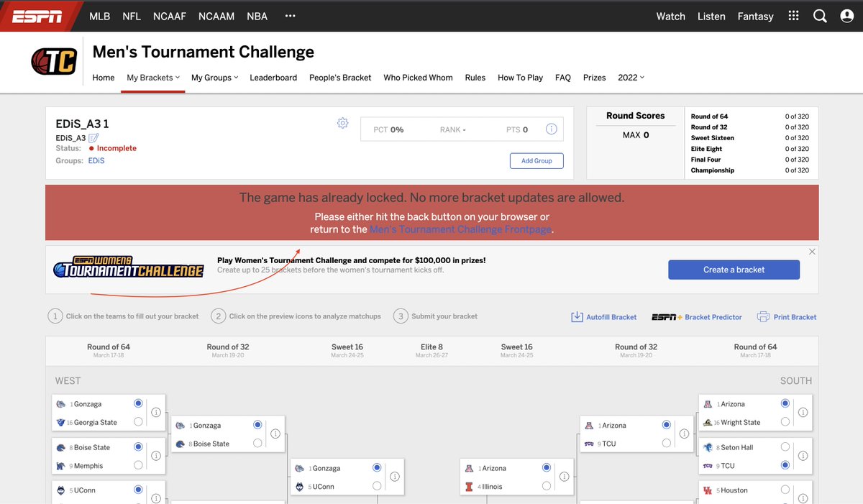The height and width of the screenshot is (504, 863).
Task: Open the more sports ellipsis menu
Action: pos(291,16)
